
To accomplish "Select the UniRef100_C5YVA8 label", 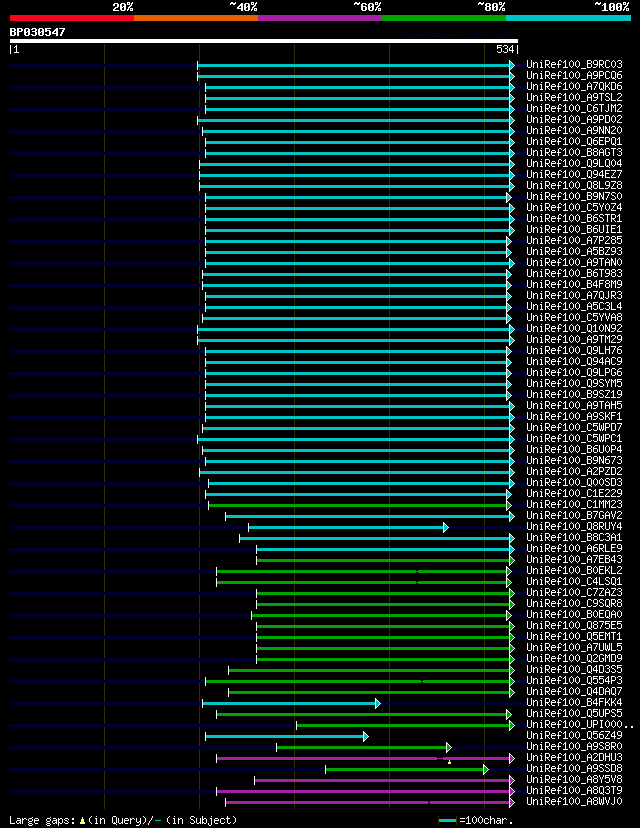I will [574, 317].
